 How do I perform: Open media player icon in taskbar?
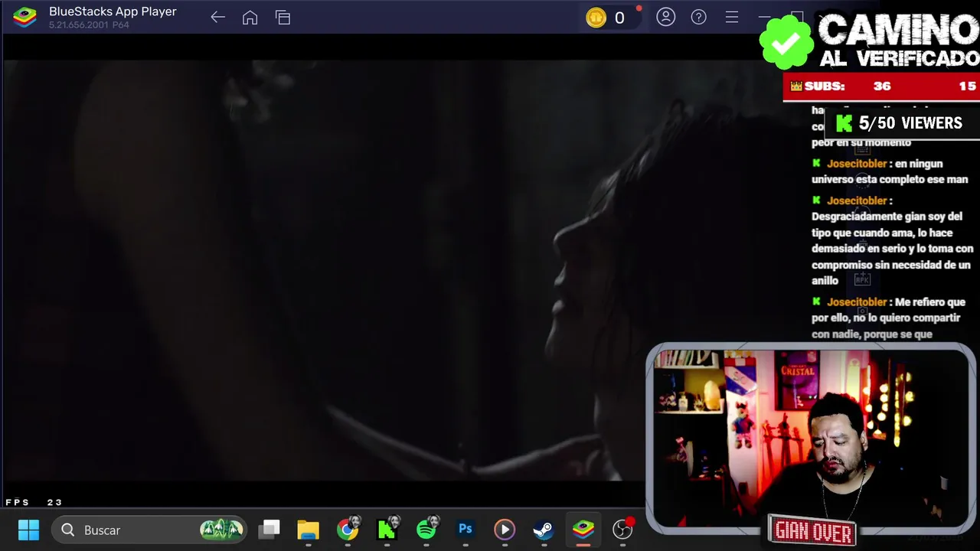[x=505, y=530]
